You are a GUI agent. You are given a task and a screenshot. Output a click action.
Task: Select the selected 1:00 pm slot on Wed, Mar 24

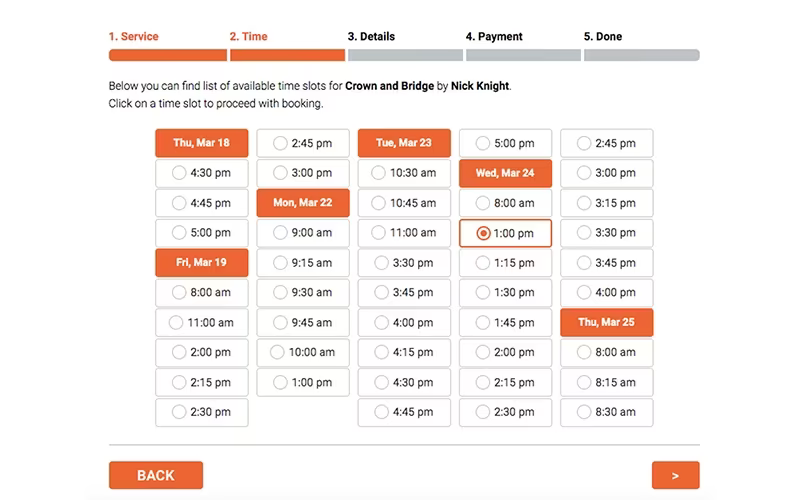[x=505, y=233]
